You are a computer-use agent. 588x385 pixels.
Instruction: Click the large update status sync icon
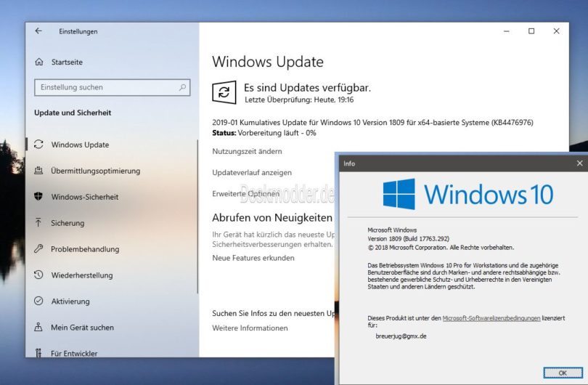[x=224, y=92]
